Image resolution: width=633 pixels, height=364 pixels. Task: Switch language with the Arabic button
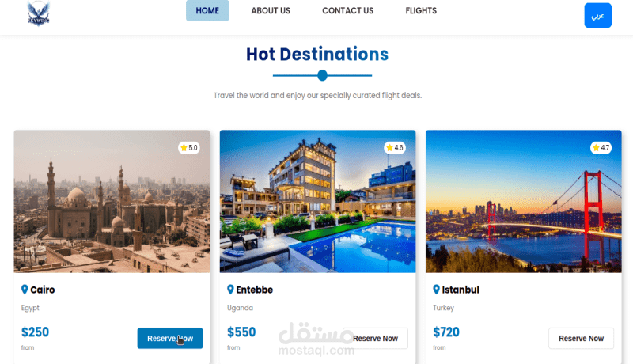click(x=598, y=15)
